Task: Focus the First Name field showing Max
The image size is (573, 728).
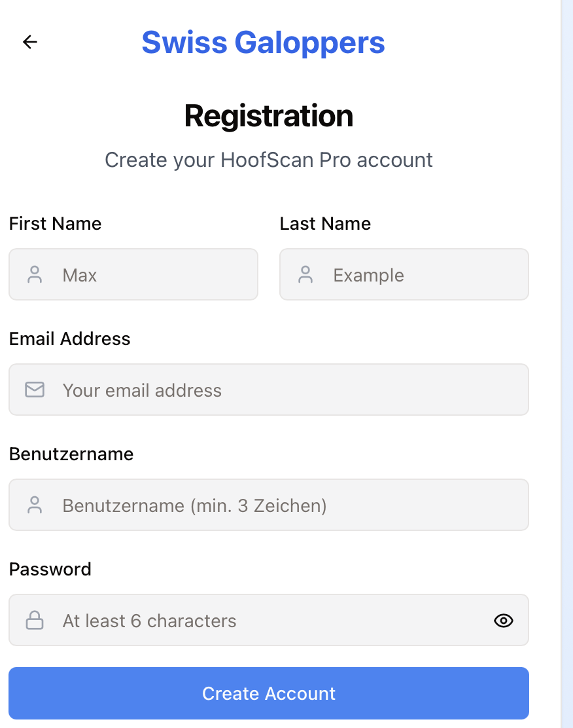Action: tap(150, 275)
